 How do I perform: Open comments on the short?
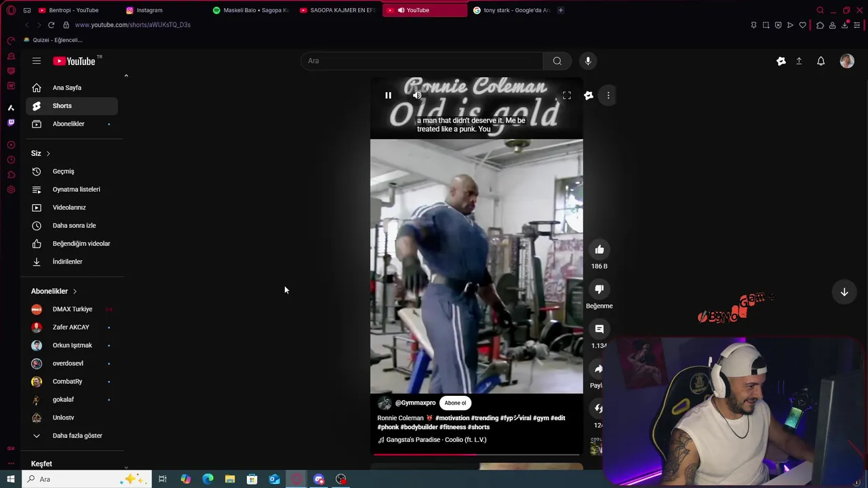coord(599,329)
